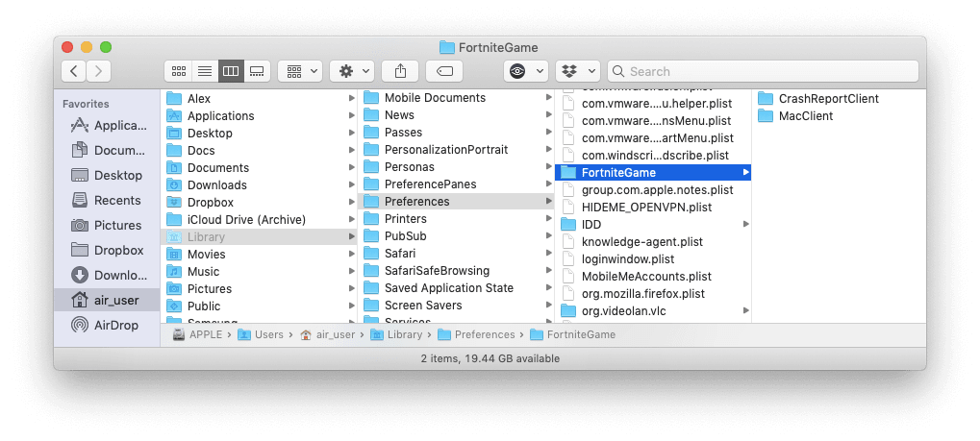Select MobileMeAccounts.plist file
The width and height of the screenshot is (980, 441).
[653, 276]
